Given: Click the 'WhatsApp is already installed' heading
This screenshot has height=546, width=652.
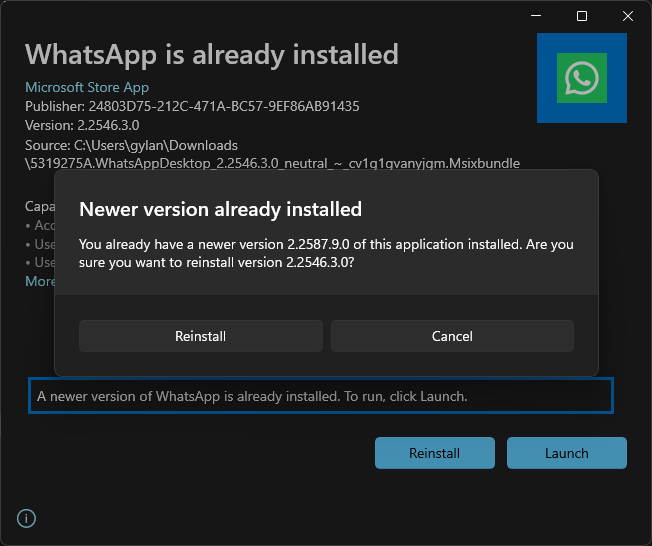Looking at the screenshot, I should [211, 53].
